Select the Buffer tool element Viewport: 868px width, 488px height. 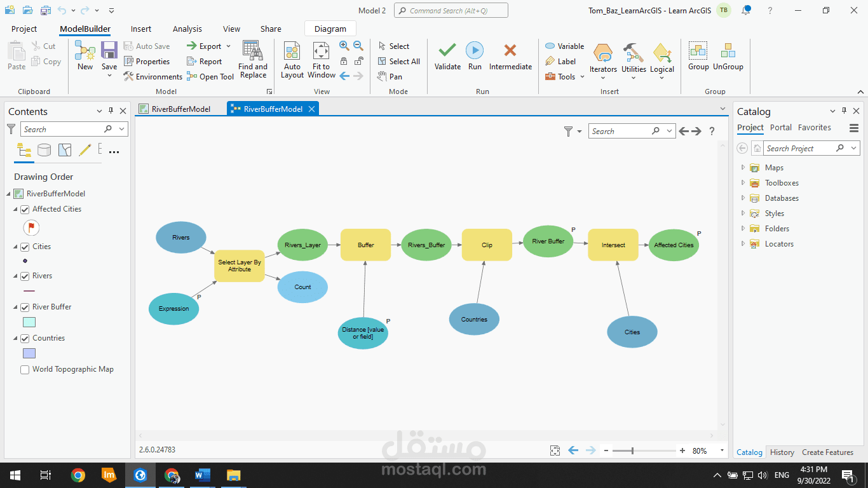click(365, 245)
